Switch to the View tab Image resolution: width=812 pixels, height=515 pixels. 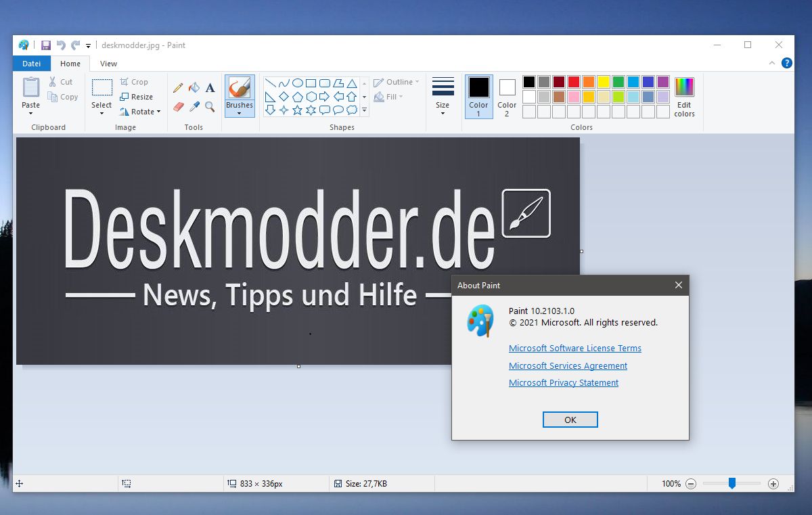[x=108, y=64]
